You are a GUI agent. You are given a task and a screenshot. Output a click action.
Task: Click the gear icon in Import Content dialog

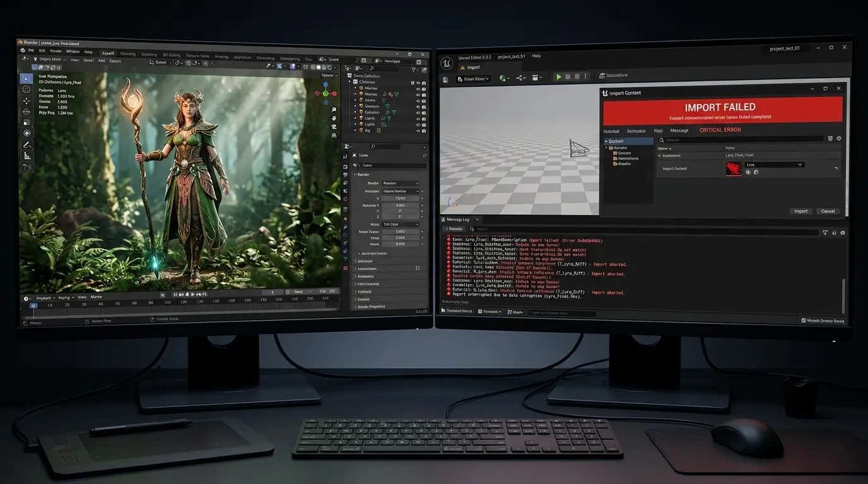(x=838, y=139)
